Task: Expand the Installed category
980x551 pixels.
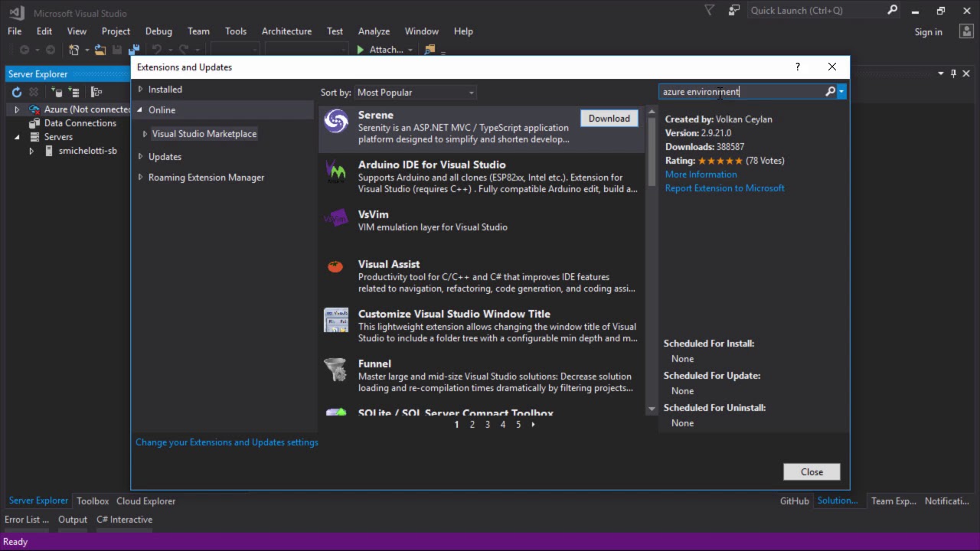Action: [140, 90]
